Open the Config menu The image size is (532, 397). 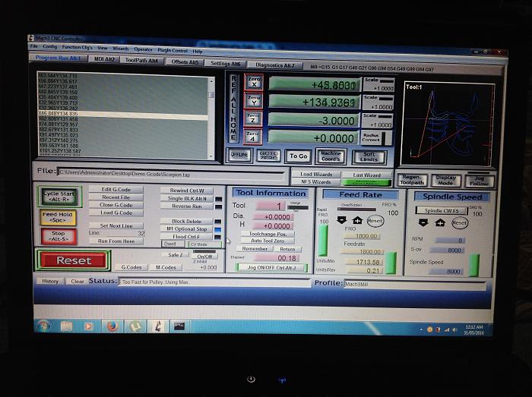(50, 47)
